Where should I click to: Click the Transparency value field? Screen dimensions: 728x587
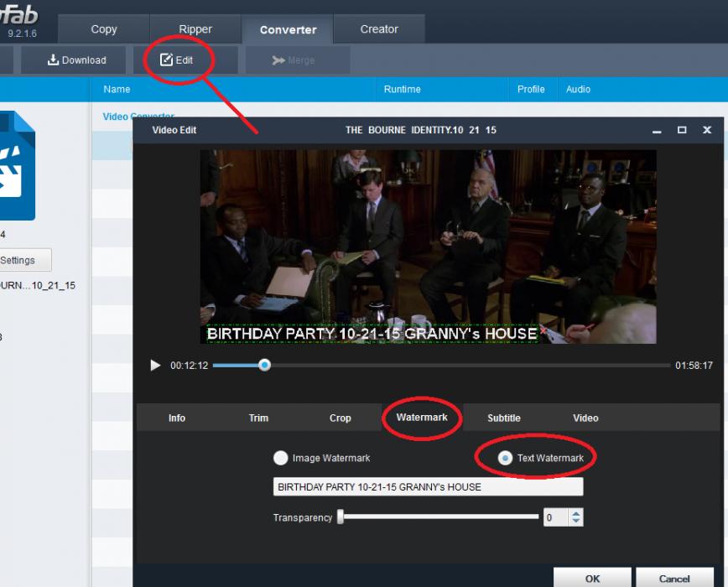tap(556, 517)
